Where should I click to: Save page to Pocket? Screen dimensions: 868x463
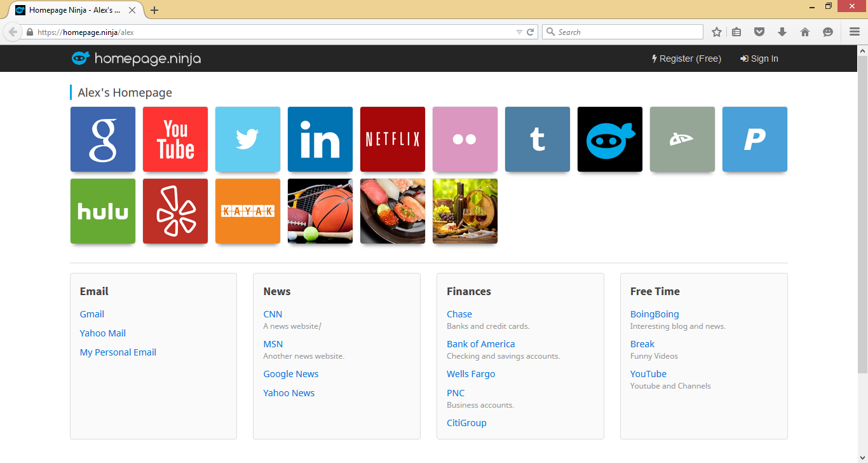[x=759, y=32]
